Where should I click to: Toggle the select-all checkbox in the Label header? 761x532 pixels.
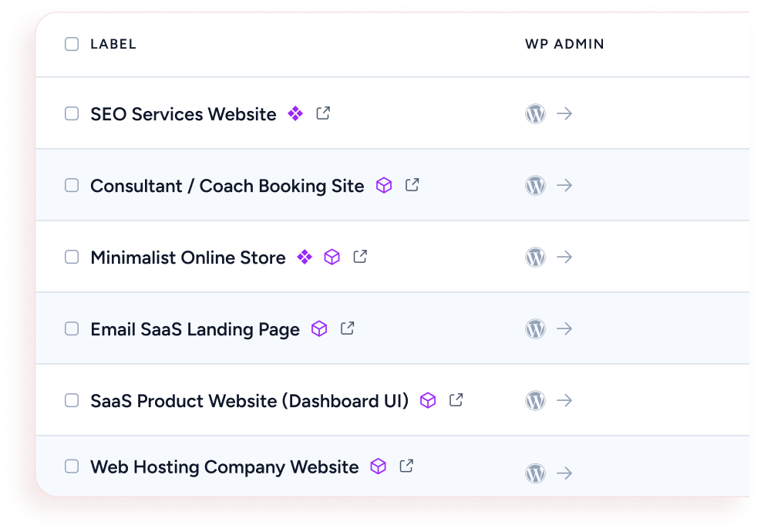[x=72, y=44]
